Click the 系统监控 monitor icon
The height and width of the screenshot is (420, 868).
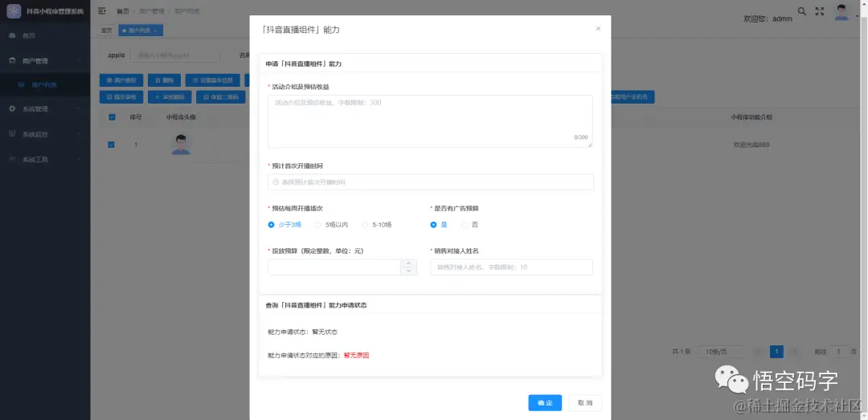tap(12, 134)
